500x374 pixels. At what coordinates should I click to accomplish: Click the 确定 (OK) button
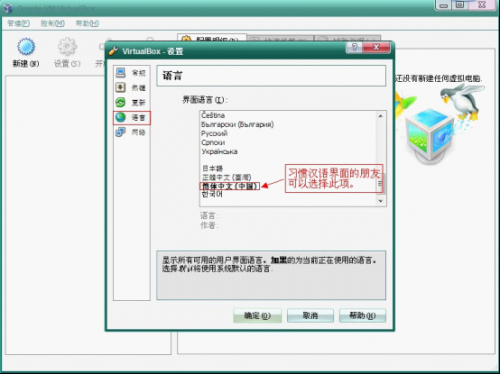point(257,315)
